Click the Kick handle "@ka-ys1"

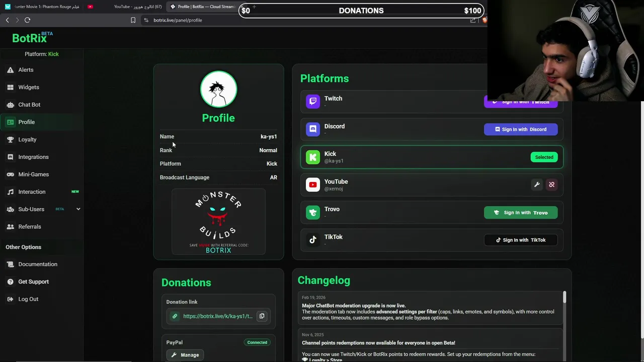pos(334,161)
